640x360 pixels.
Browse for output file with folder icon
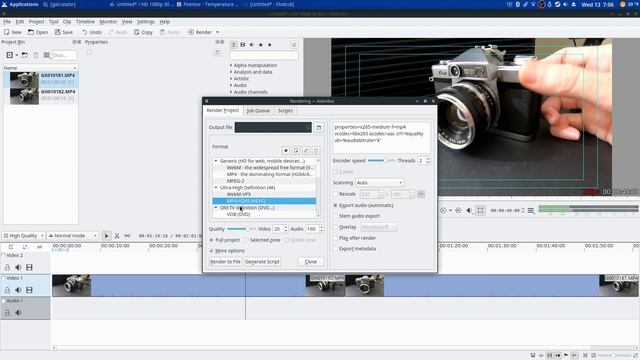coord(319,127)
